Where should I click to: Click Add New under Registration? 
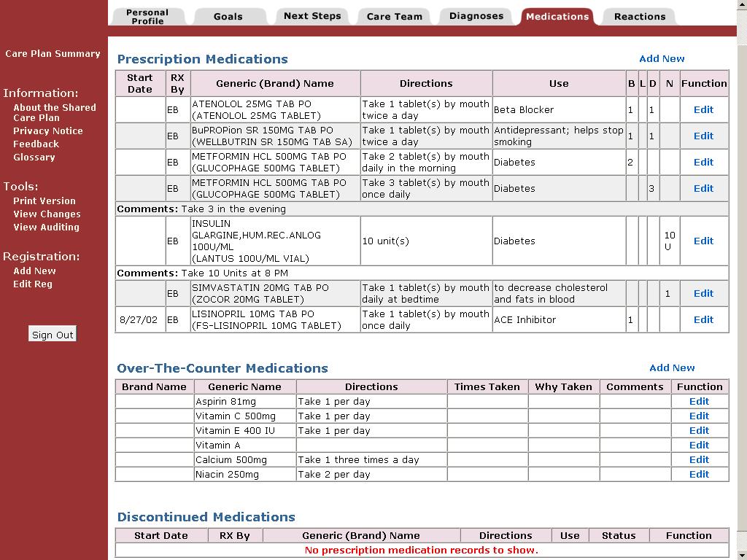click(x=34, y=271)
